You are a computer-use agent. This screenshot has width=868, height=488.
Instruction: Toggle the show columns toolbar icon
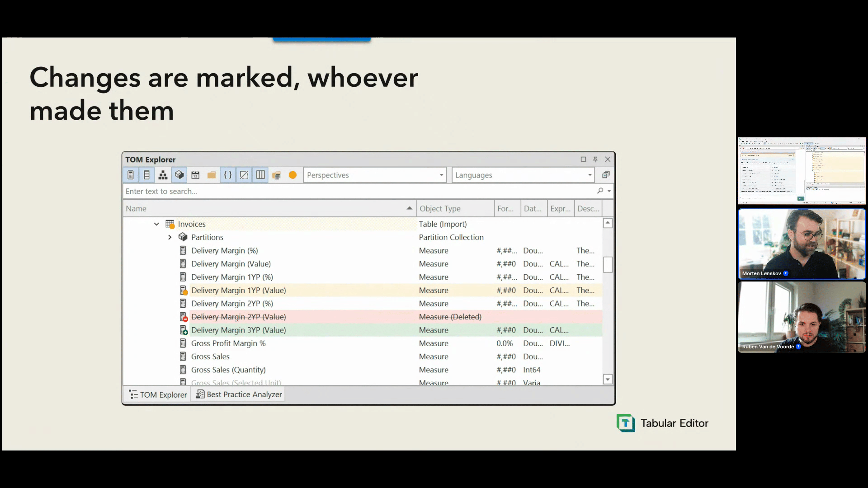[146, 175]
